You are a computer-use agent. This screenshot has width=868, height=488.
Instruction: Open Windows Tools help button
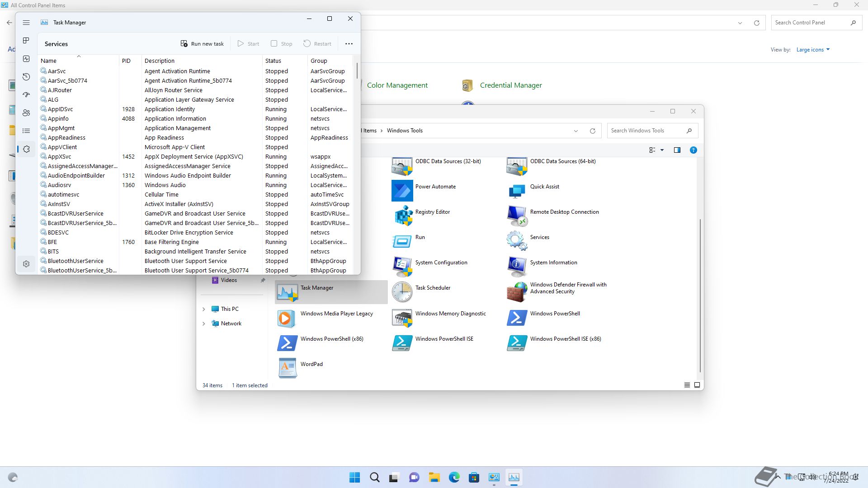693,150
